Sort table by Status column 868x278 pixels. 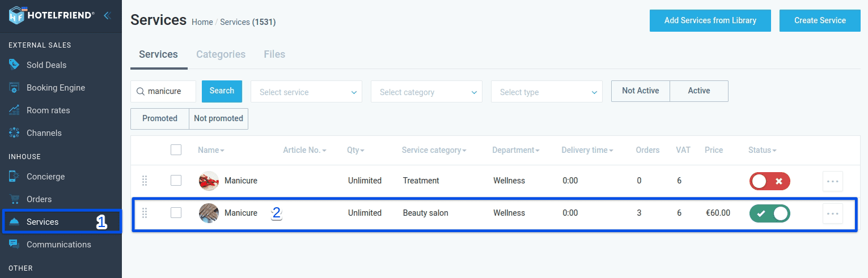(763, 150)
